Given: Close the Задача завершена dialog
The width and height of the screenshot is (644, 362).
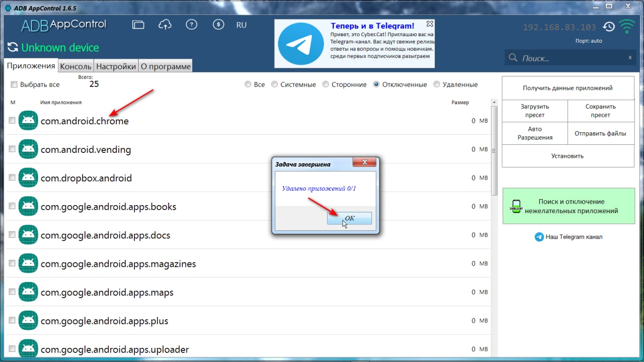Looking at the screenshot, I should coord(364,163).
